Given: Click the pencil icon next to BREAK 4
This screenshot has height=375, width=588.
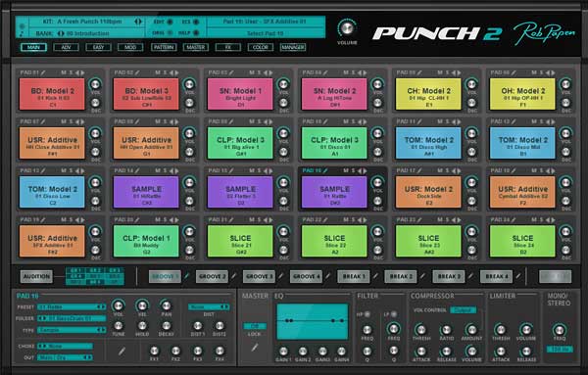Looking at the screenshot, I should [x=518, y=276].
